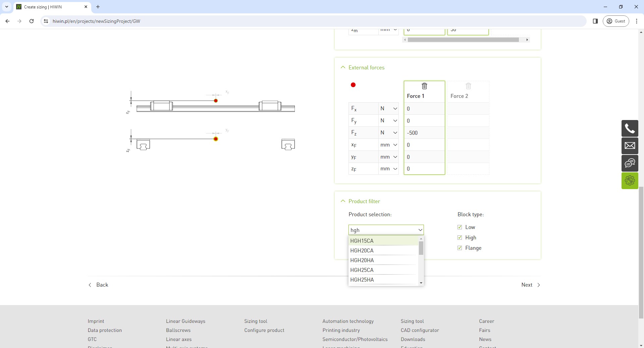Open the Career footer link

pos(487,321)
